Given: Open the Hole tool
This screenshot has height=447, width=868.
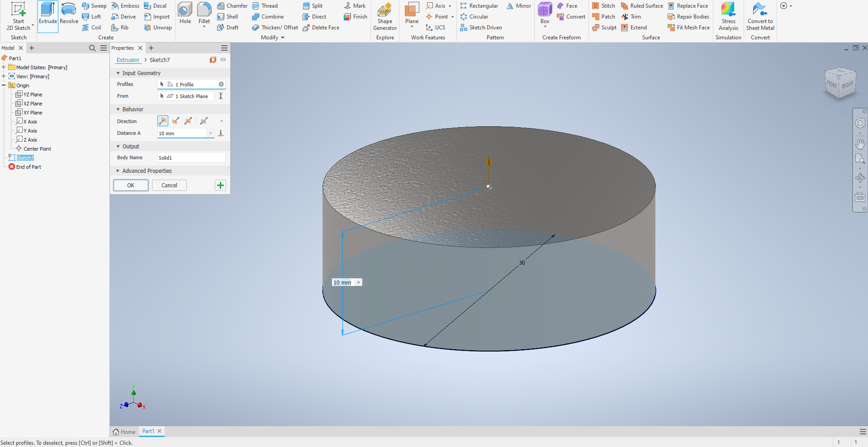Looking at the screenshot, I should [x=185, y=14].
